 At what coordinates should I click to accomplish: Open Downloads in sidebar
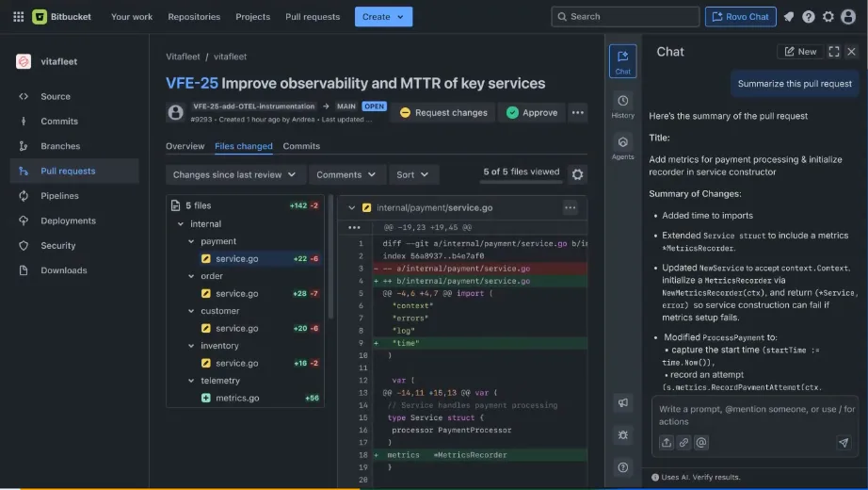[74, 270]
